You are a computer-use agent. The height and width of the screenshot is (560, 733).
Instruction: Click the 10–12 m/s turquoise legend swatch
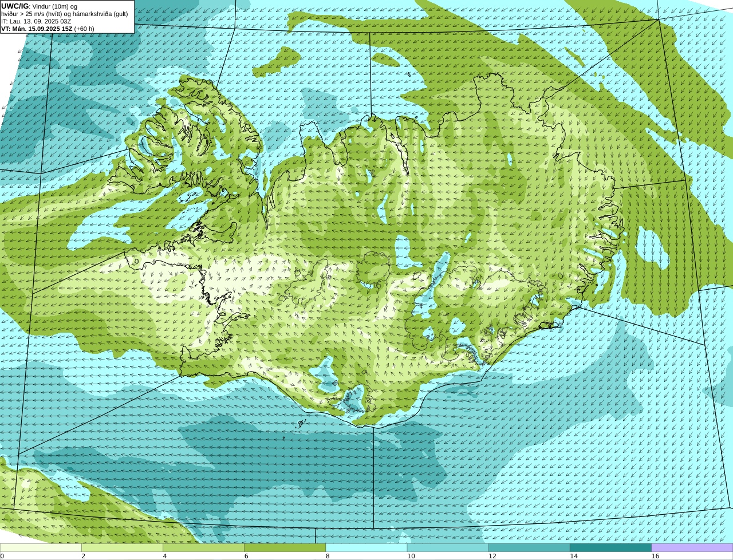point(448,547)
